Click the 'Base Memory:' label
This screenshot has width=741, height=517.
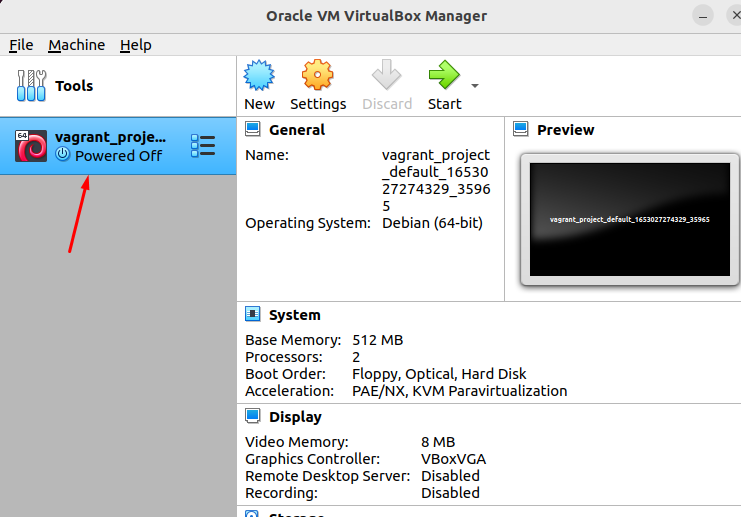pyautogui.click(x=293, y=340)
